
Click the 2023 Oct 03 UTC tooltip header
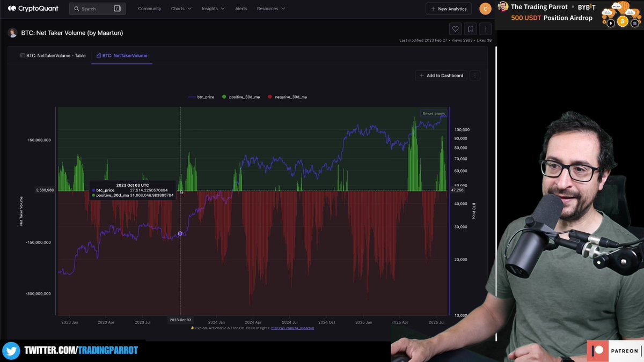(133, 185)
